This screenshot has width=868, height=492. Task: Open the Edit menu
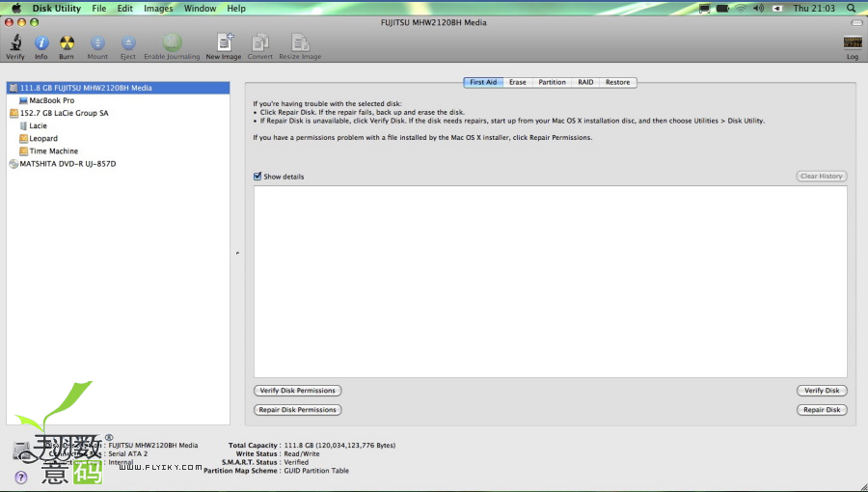[125, 9]
